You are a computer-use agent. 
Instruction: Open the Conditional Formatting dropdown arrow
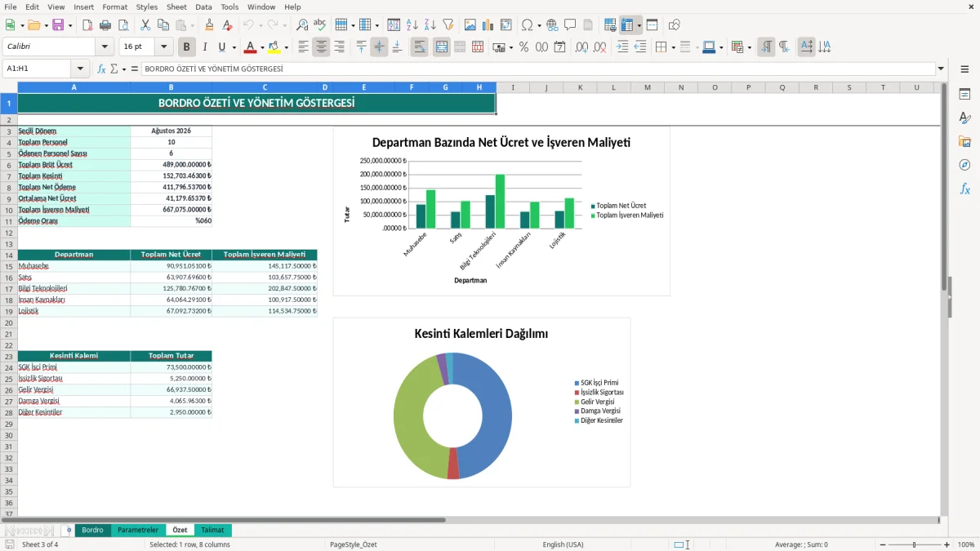(750, 47)
